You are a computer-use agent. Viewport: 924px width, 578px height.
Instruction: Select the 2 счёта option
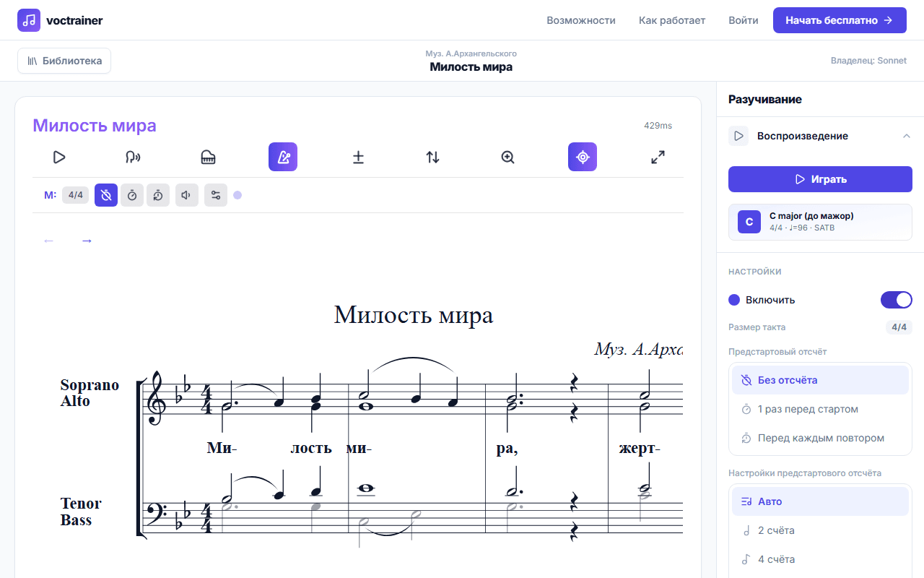point(820,530)
